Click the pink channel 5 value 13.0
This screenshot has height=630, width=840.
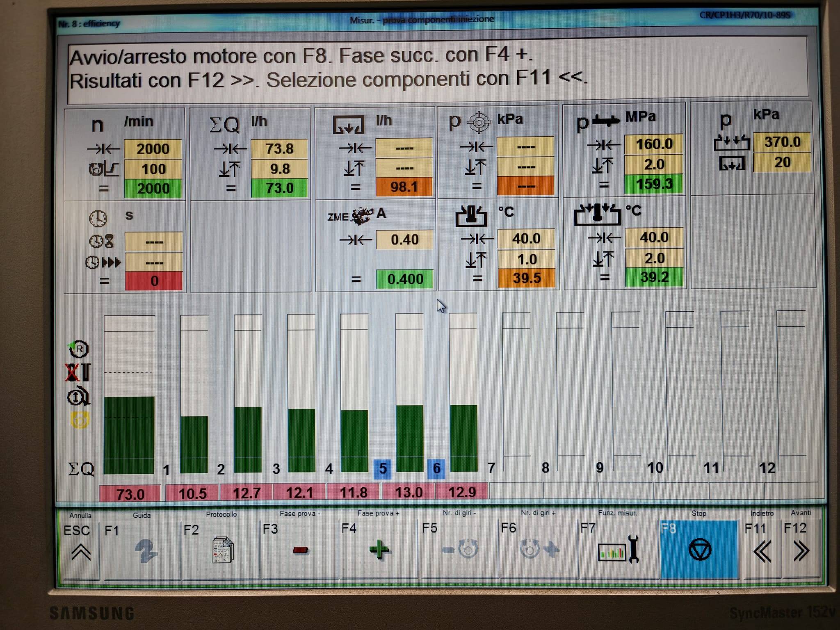(x=408, y=492)
